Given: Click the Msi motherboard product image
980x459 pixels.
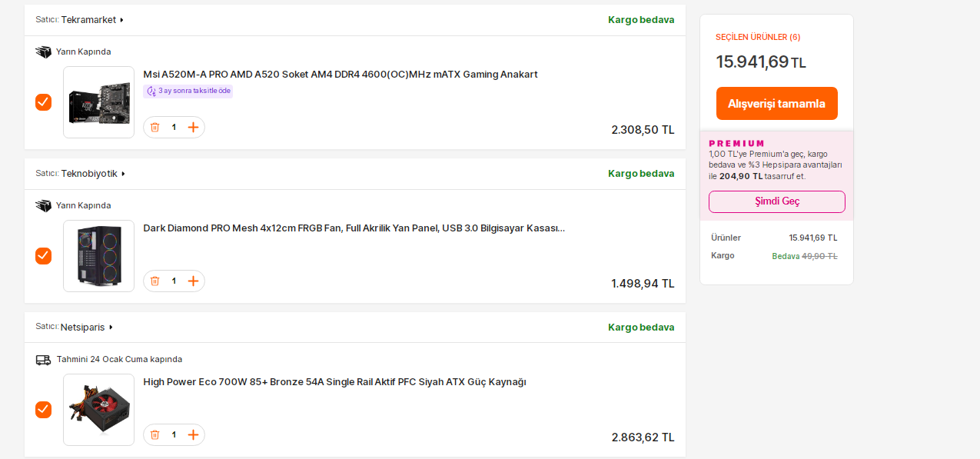Looking at the screenshot, I should pos(98,102).
